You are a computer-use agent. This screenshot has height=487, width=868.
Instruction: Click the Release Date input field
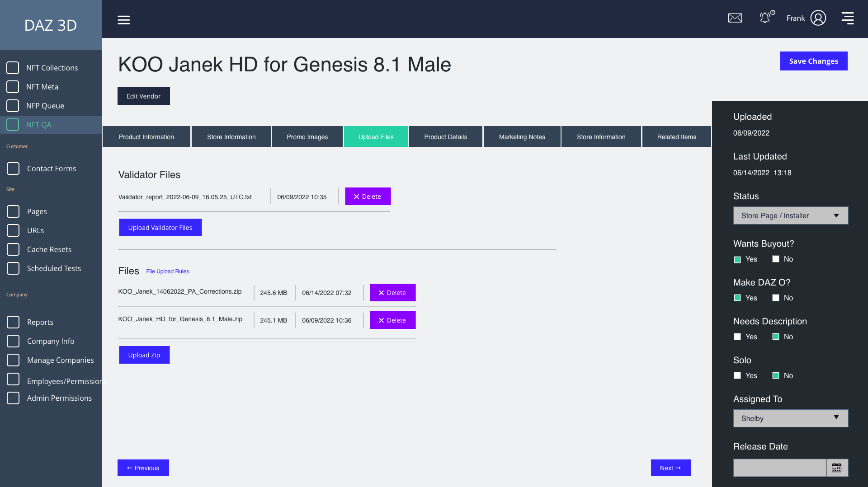tap(780, 468)
